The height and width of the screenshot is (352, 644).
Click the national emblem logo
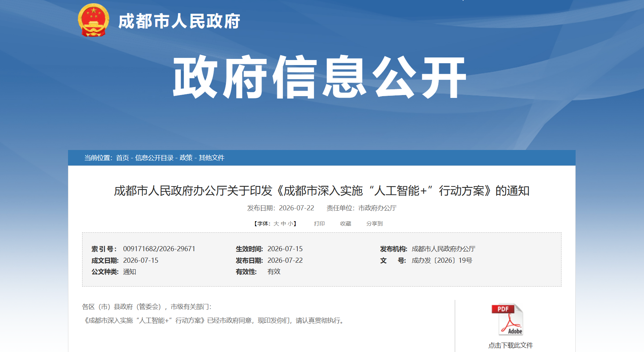tap(93, 20)
